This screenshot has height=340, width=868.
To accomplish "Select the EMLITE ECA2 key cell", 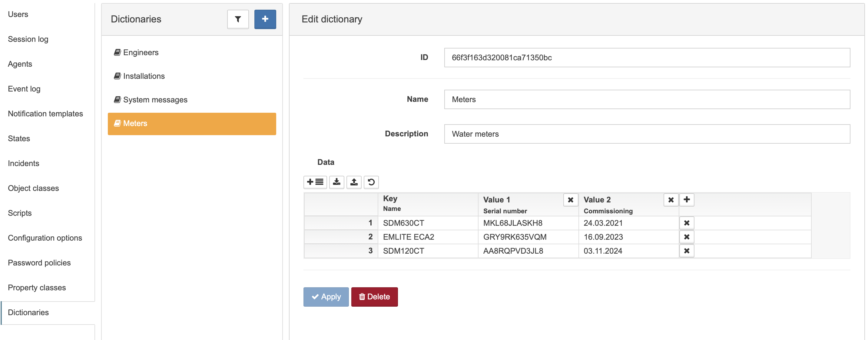I will click(x=428, y=237).
